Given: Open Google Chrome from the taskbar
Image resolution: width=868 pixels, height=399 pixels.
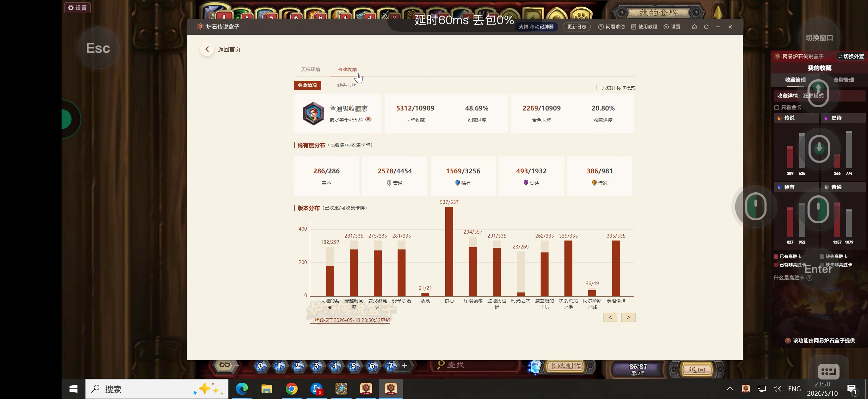Looking at the screenshot, I should coord(291,389).
